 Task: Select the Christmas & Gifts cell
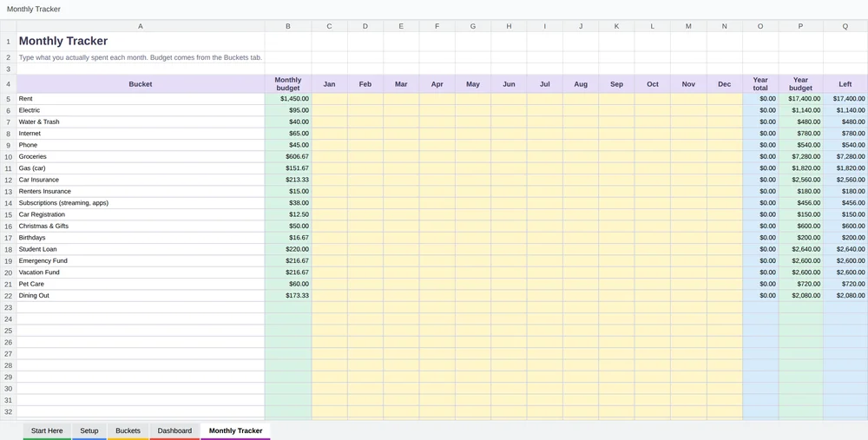tap(141, 227)
